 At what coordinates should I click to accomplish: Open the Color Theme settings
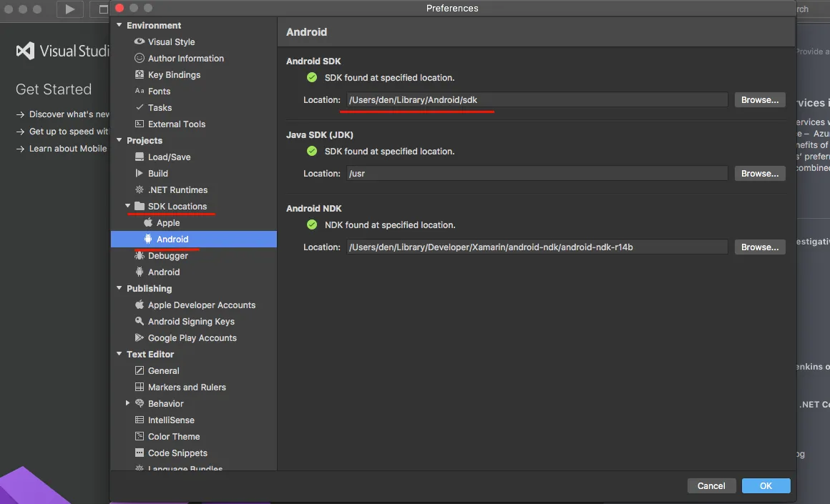[174, 437]
